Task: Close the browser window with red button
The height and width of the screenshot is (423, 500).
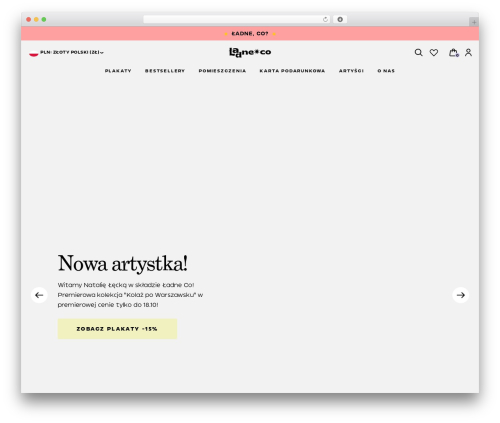Action: 29,20
